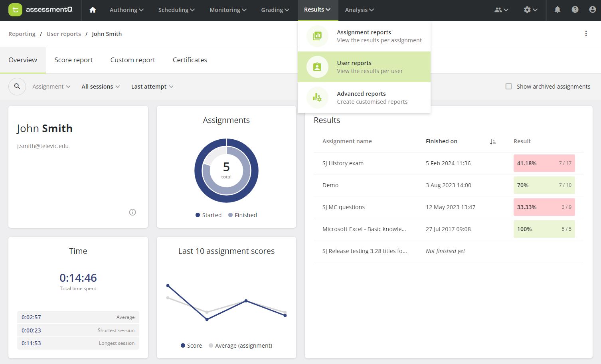Open the search icon in the filter bar

17,86
